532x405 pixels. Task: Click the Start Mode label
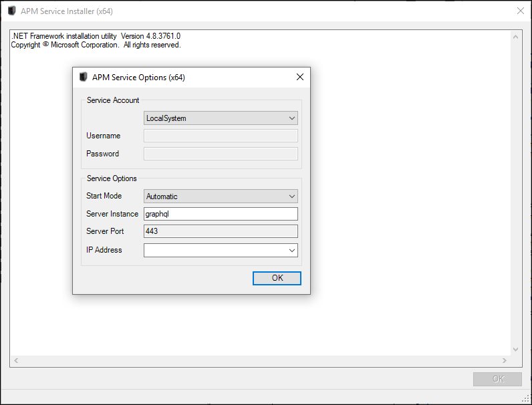[104, 196]
